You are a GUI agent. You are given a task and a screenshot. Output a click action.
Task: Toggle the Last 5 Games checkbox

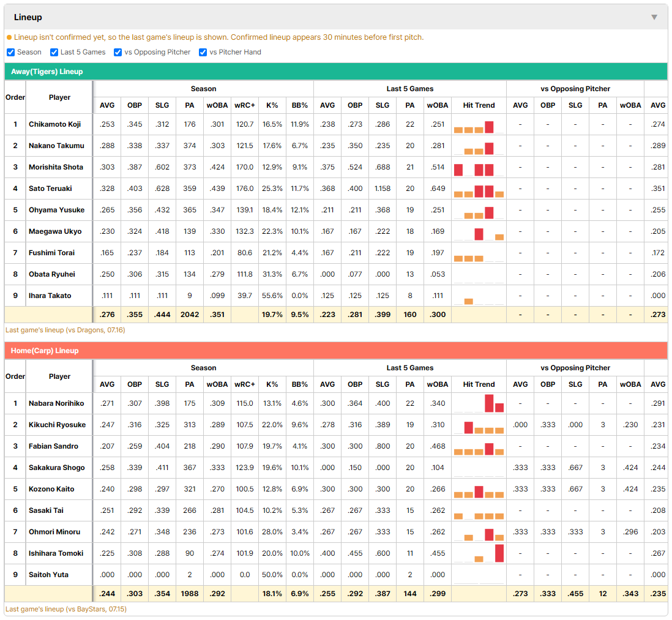(x=54, y=52)
